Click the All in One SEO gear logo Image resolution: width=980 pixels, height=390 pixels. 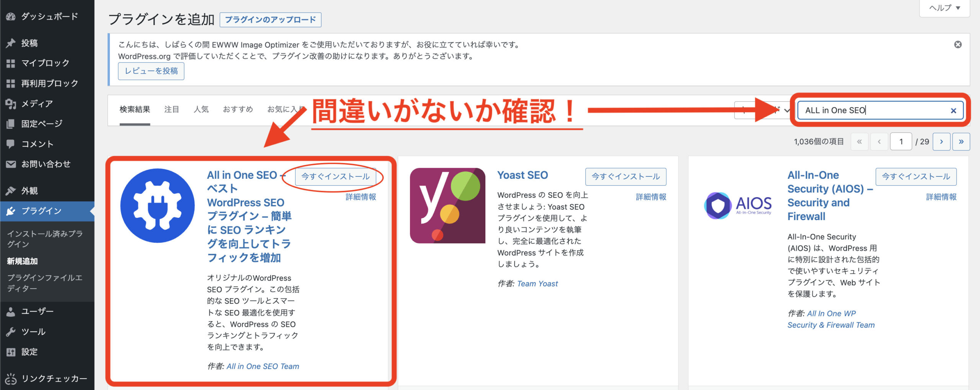157,206
